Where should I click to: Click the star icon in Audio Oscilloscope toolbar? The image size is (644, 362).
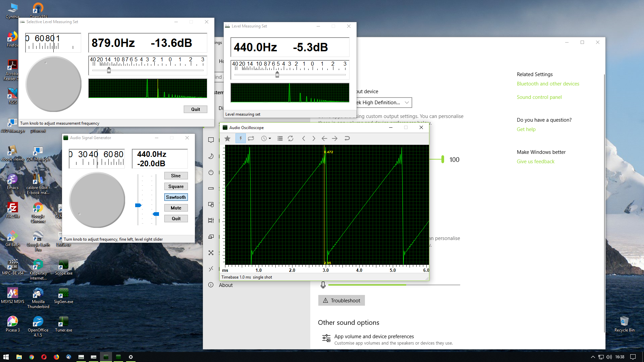coord(227,138)
